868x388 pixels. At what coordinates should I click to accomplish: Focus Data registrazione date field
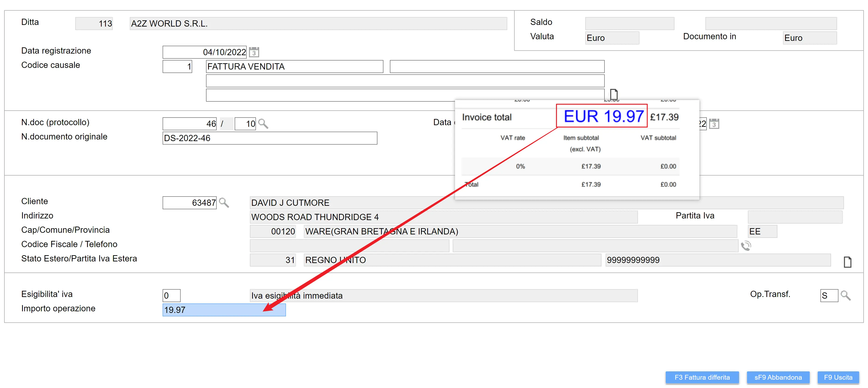click(x=204, y=52)
